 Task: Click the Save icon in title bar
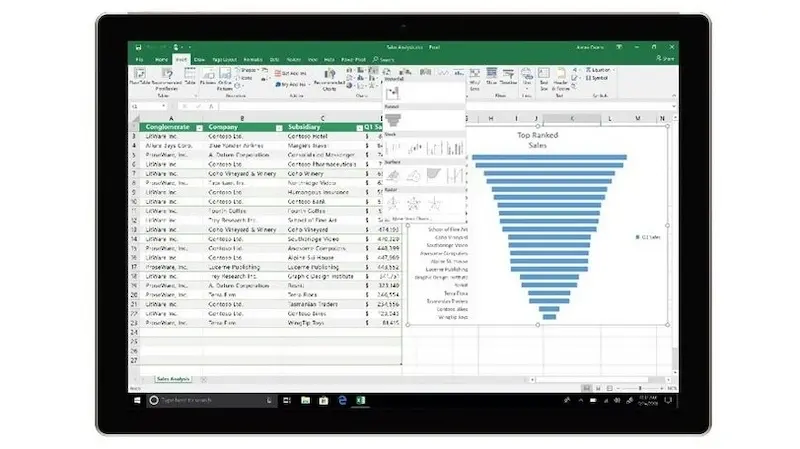(138, 47)
